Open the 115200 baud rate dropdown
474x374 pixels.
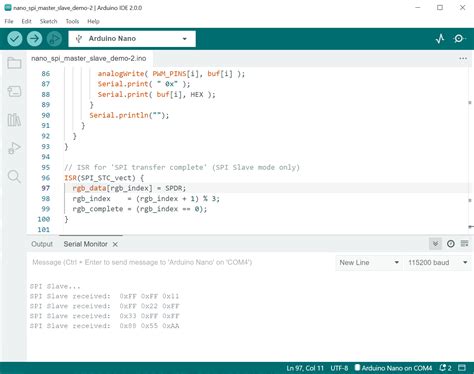(x=438, y=263)
